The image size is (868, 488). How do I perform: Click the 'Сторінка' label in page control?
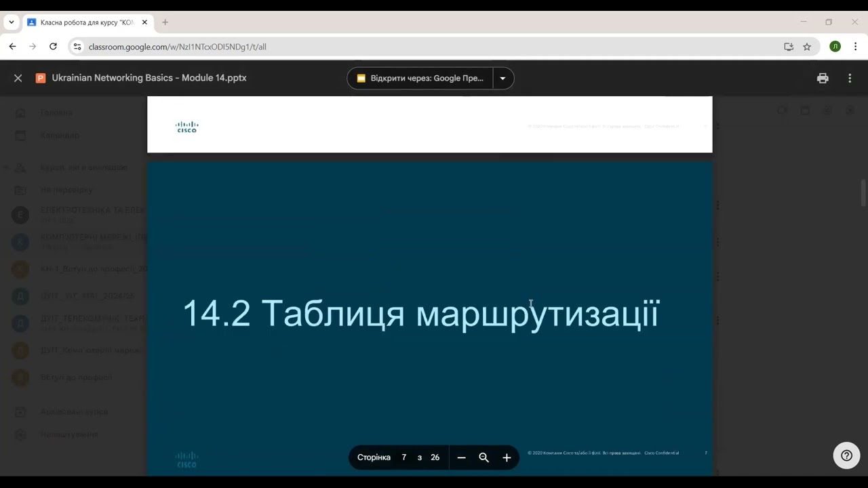click(x=374, y=457)
